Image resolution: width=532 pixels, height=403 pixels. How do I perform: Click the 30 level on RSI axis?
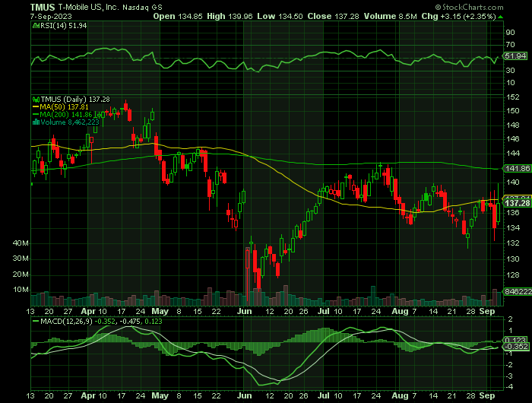tap(510, 70)
